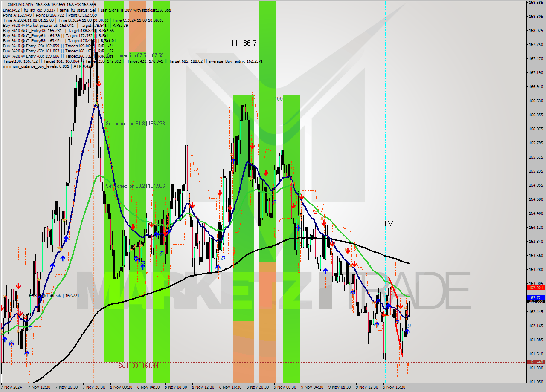Click the gray 162.659 current price tag

point(536,301)
